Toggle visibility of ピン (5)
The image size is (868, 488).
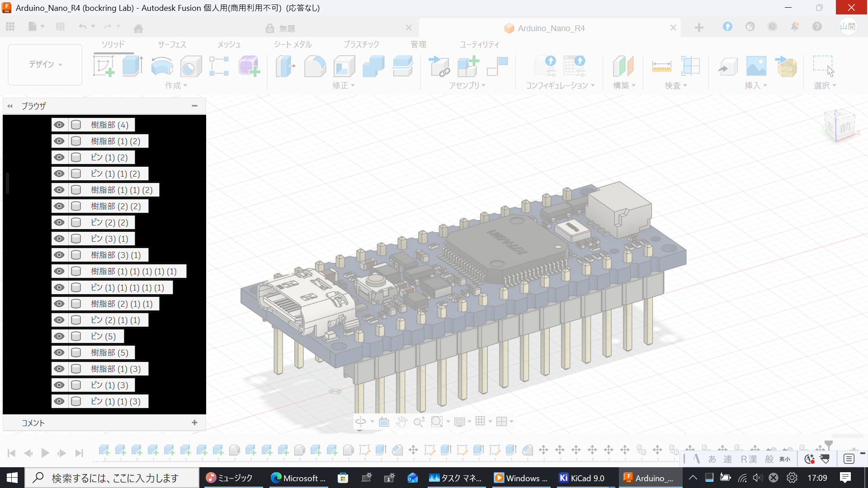[x=59, y=336]
